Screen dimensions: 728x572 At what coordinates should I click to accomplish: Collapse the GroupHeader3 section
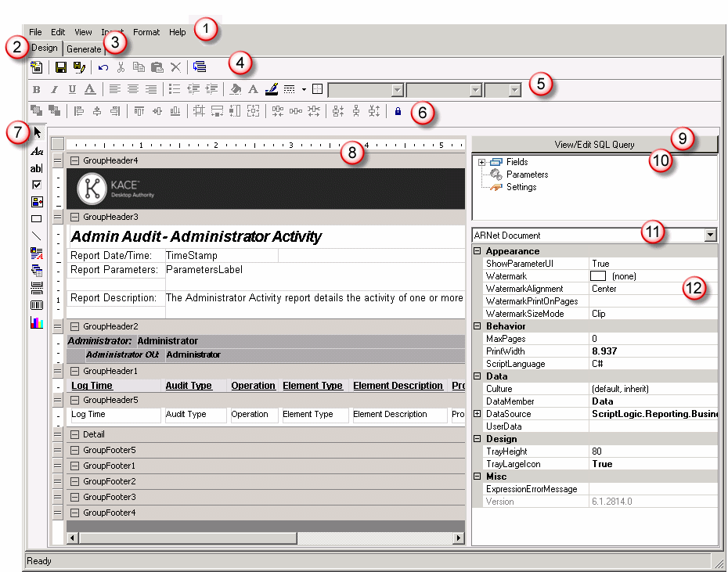coord(74,217)
